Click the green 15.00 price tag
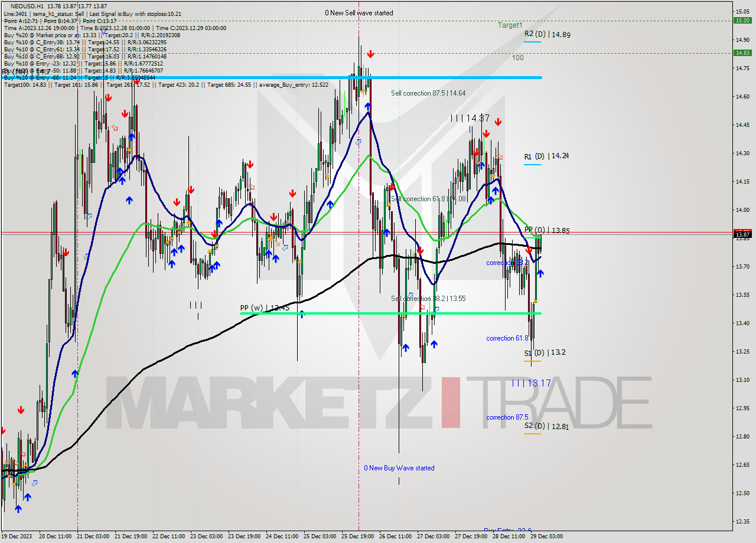 coord(742,20)
